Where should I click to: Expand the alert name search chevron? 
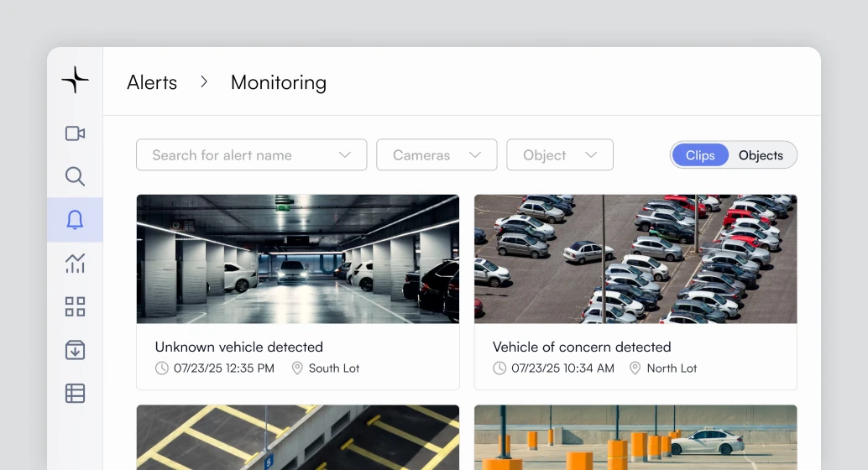coord(345,155)
